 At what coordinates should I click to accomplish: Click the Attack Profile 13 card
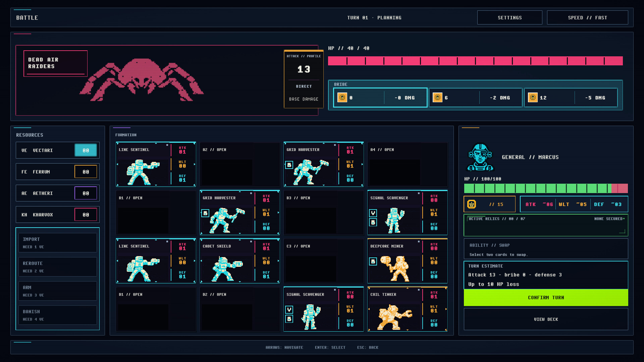304,79
